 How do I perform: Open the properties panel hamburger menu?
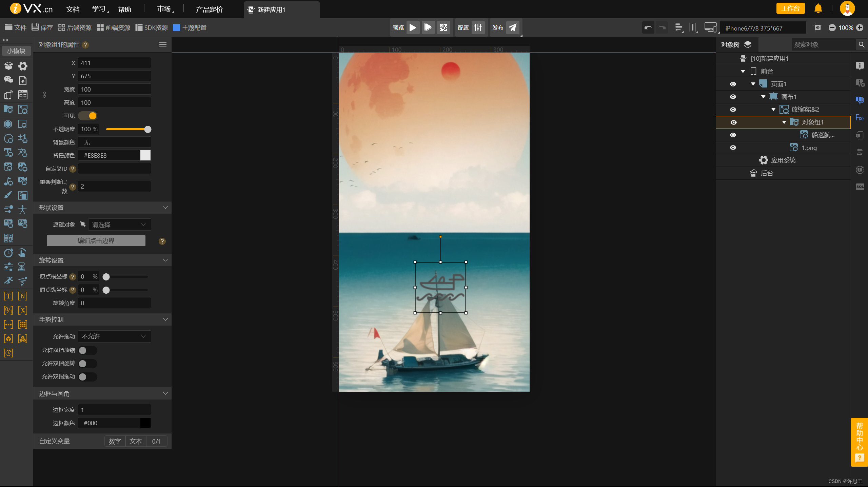point(163,44)
